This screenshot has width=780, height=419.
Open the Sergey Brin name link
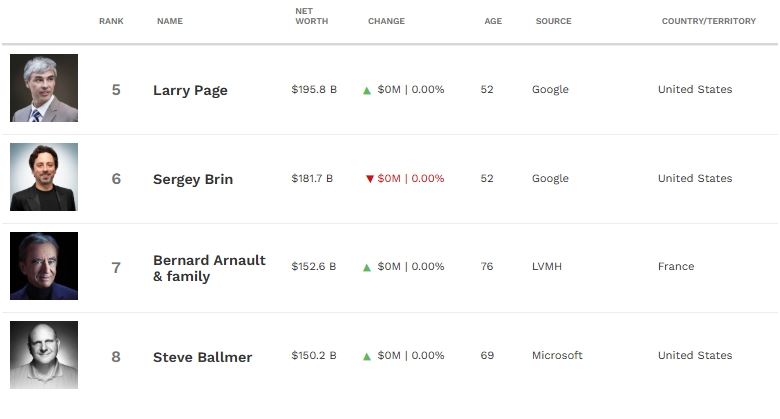(x=193, y=179)
